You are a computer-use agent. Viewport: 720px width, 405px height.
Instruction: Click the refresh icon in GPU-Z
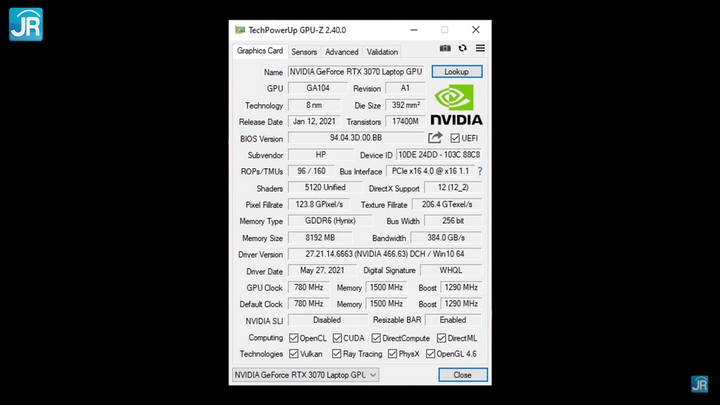pos(462,48)
